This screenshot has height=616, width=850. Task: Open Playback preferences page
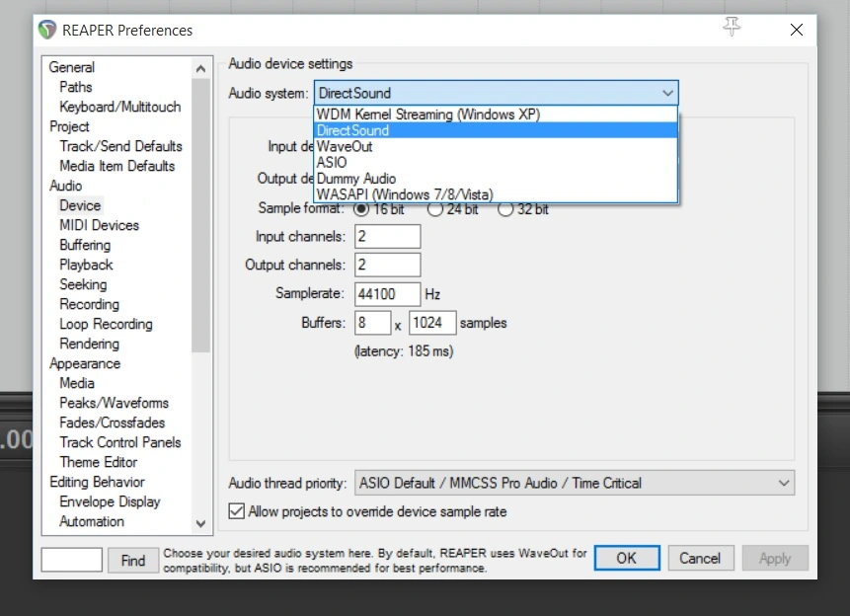(86, 265)
